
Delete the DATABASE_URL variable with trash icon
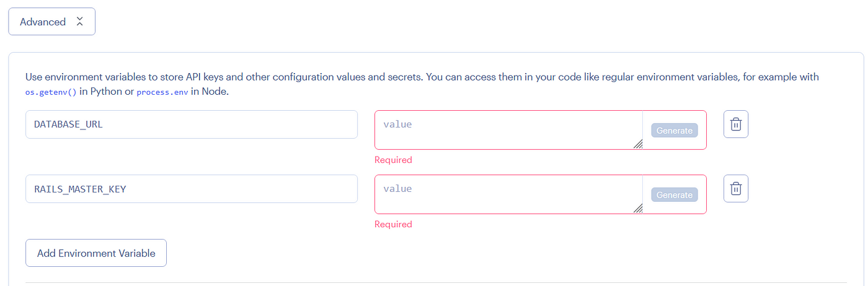coord(736,124)
